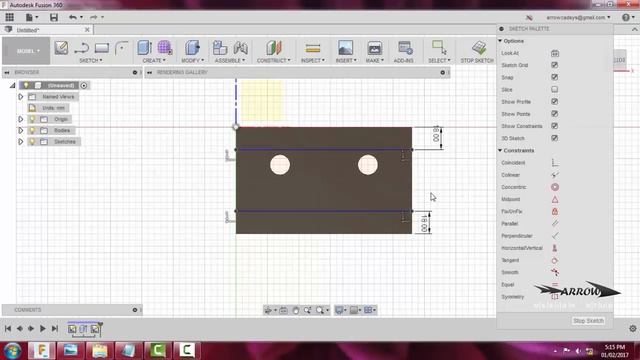This screenshot has height=360, width=640.
Task: Redo the last action
Action: 93,17
